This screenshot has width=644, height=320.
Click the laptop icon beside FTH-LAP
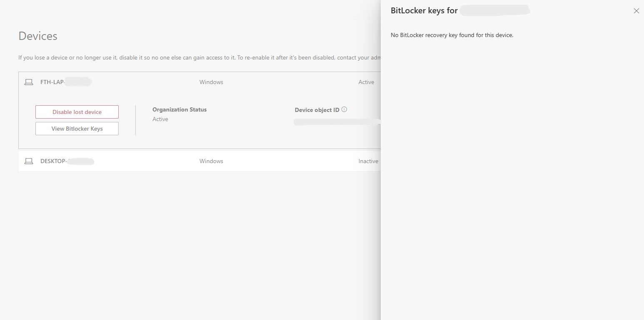pos(29,82)
